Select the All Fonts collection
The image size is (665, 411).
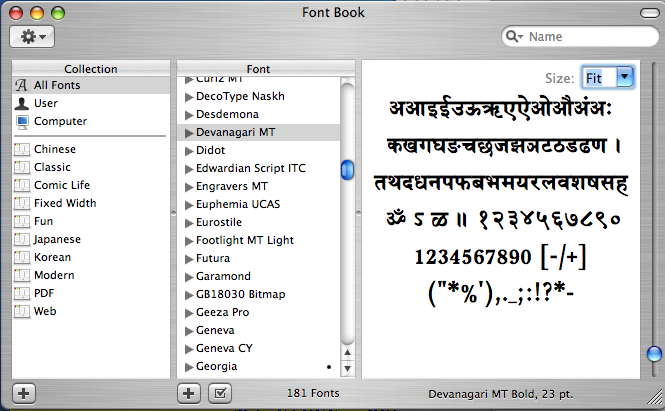91,85
